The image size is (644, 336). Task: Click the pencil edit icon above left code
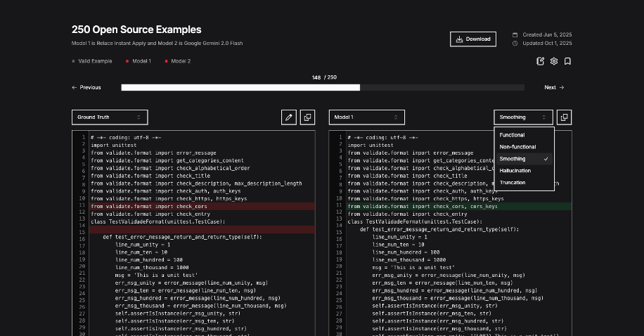coord(289,117)
